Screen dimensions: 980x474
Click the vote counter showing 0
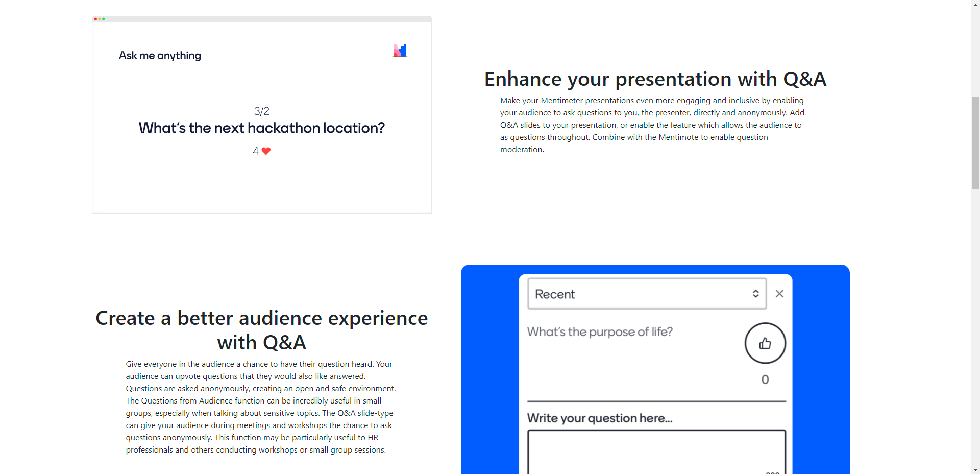[x=765, y=379]
